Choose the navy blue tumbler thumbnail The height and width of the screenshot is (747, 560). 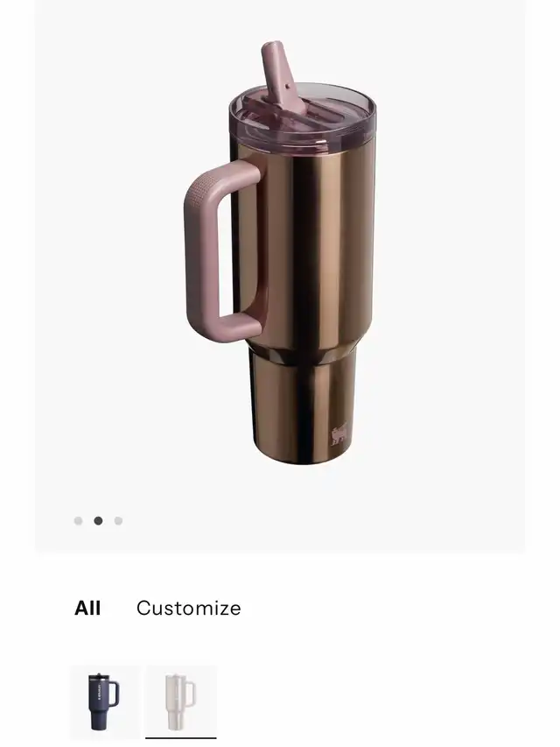pos(105,701)
